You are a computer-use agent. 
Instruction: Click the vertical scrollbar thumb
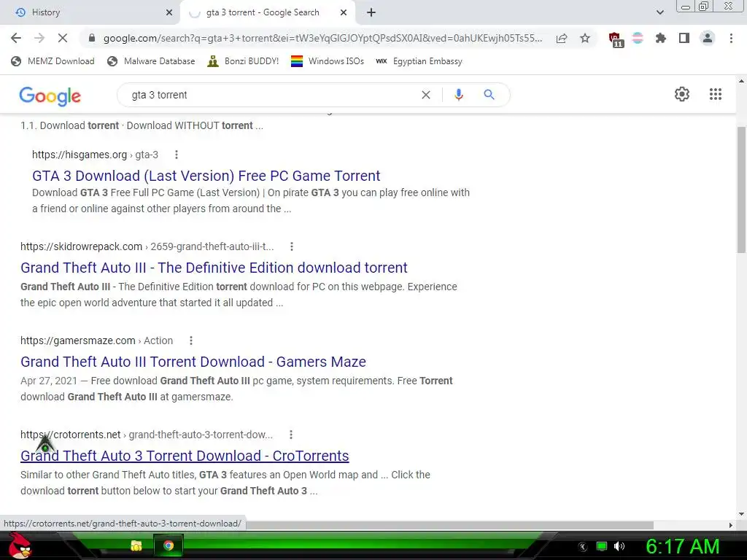click(741, 190)
